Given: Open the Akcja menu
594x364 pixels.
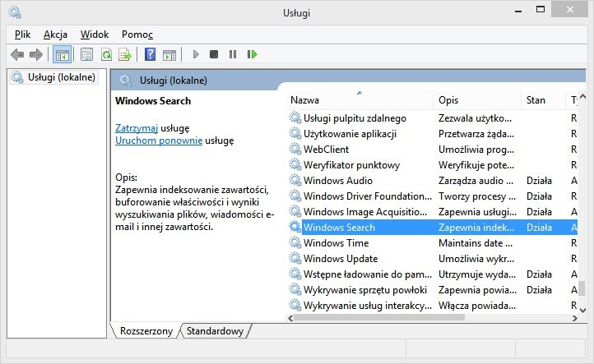Looking at the screenshot, I should point(55,35).
